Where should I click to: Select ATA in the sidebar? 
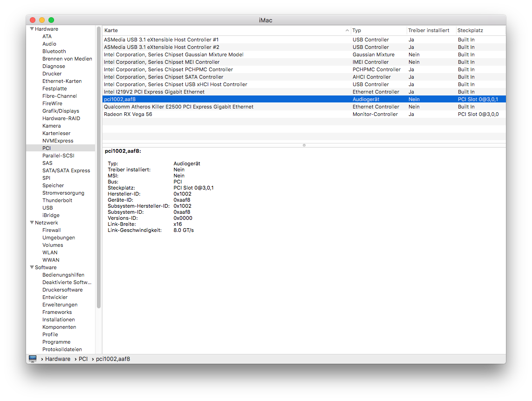pyautogui.click(x=47, y=36)
